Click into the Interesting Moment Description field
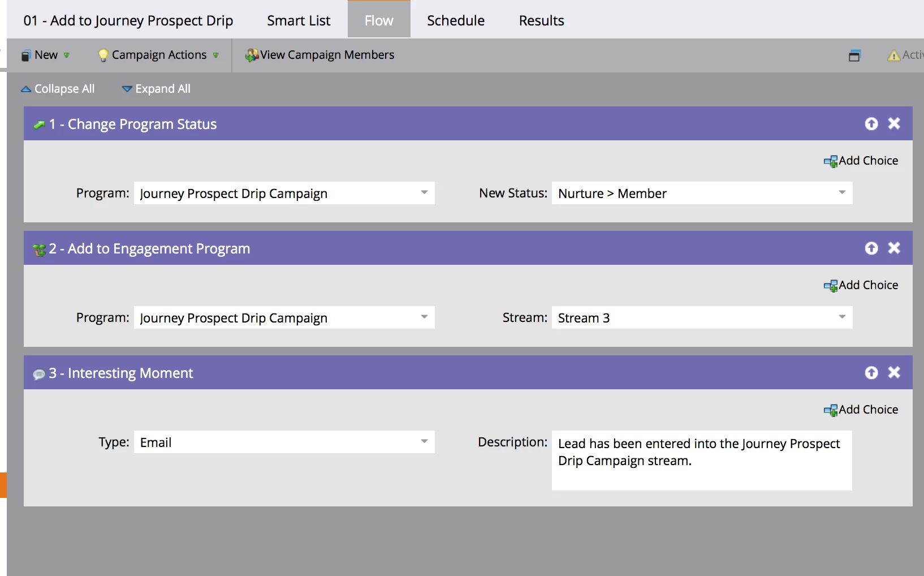This screenshot has width=924, height=576. tap(702, 461)
